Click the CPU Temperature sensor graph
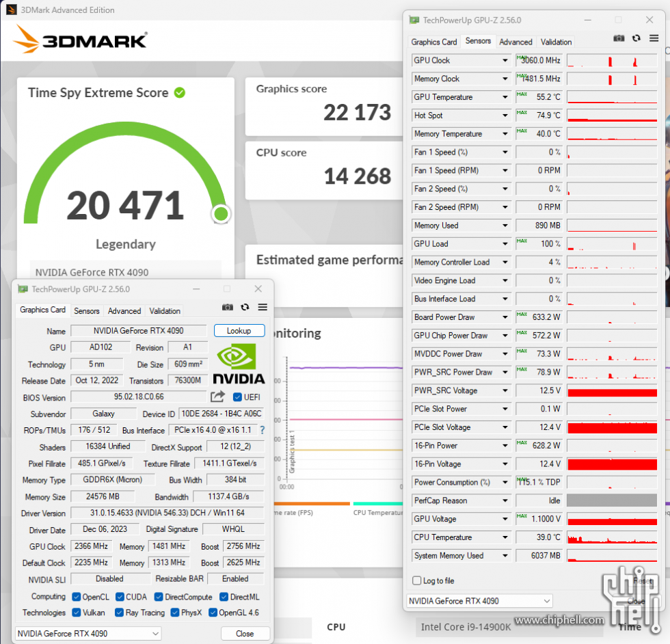This screenshot has height=644, width=670. 612,537
